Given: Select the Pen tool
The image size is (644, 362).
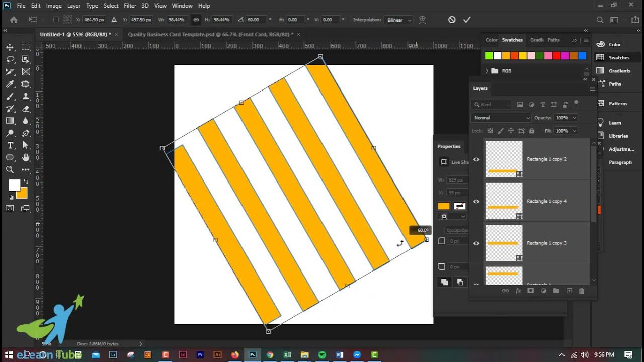Looking at the screenshot, I should (26, 133).
